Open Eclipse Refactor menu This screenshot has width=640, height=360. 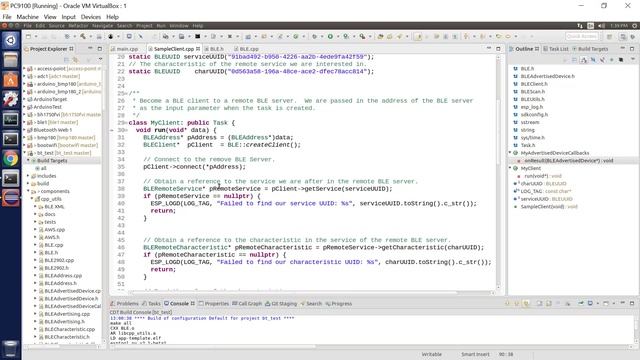click(78, 26)
